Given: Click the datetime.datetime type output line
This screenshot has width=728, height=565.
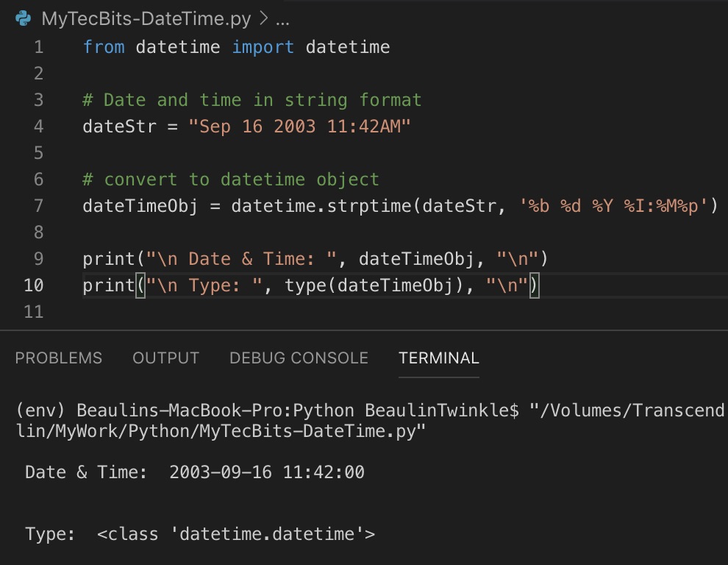Looking at the screenshot, I should pyautogui.click(x=199, y=534).
